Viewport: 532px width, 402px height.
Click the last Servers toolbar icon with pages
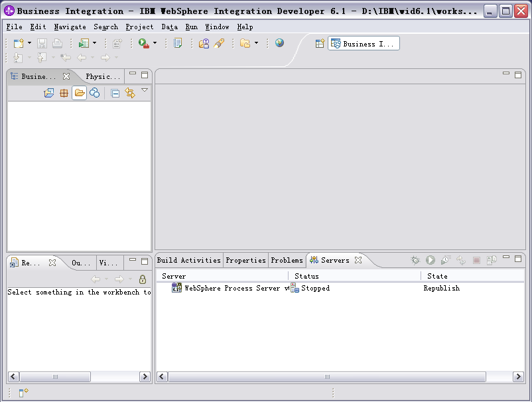(492, 260)
